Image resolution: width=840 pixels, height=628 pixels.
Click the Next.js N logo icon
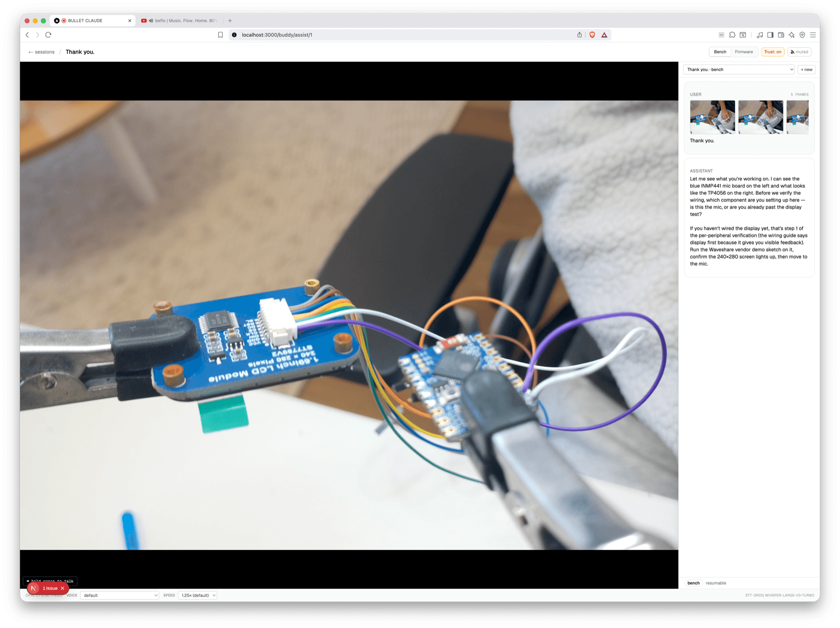pyautogui.click(x=33, y=589)
